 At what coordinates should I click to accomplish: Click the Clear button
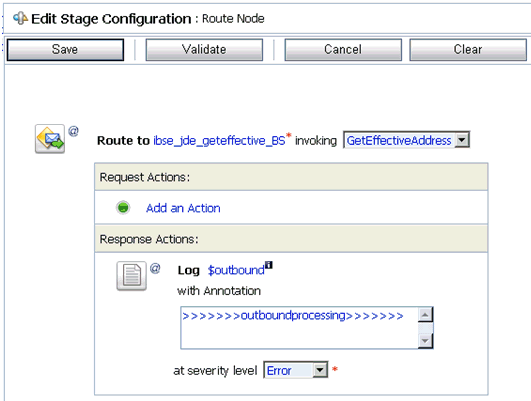468,50
